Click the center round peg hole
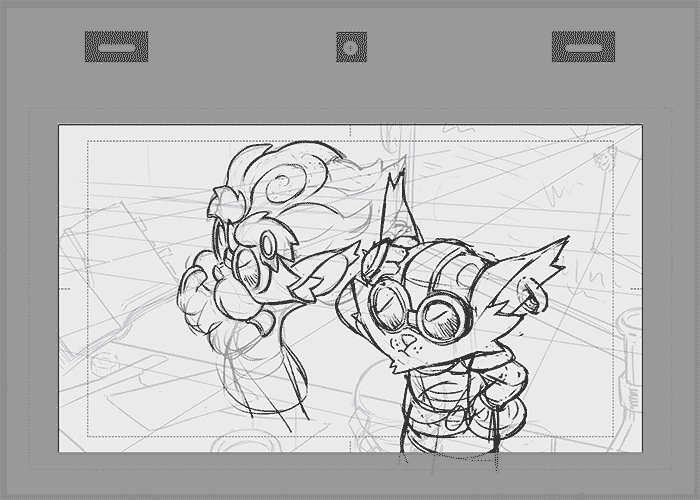The width and height of the screenshot is (700, 500). pos(351,47)
